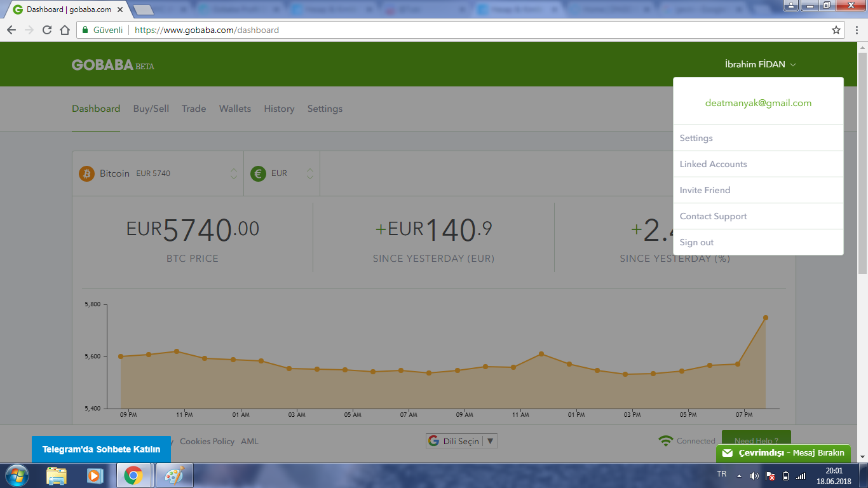
Task: Bookmark this page with the star icon
Action: (836, 30)
